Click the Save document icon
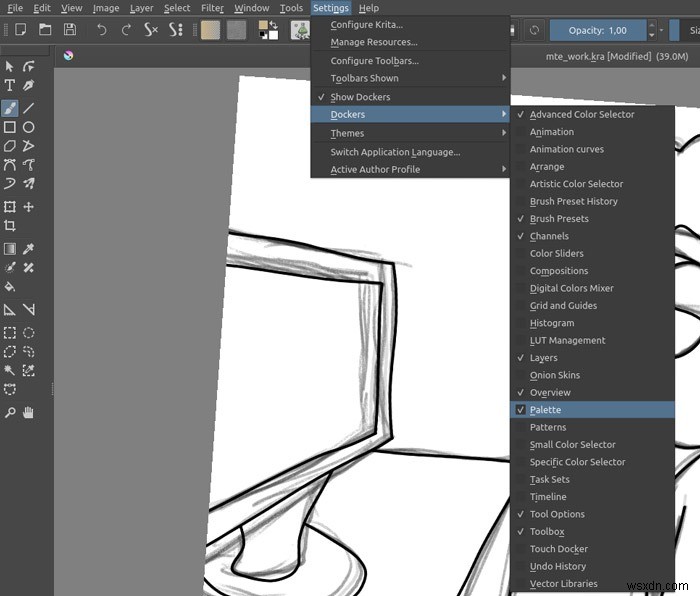The image size is (700, 596). tap(70, 30)
